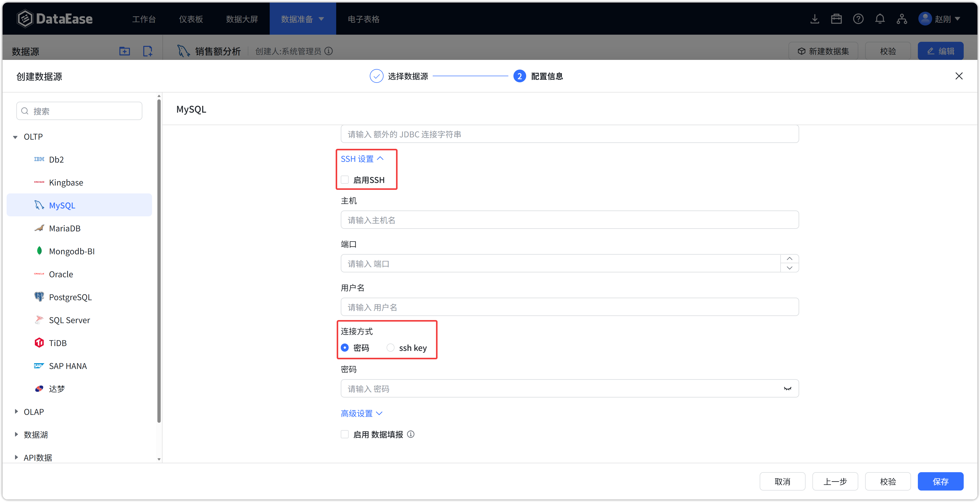Select the Oracle logo icon

click(39, 274)
